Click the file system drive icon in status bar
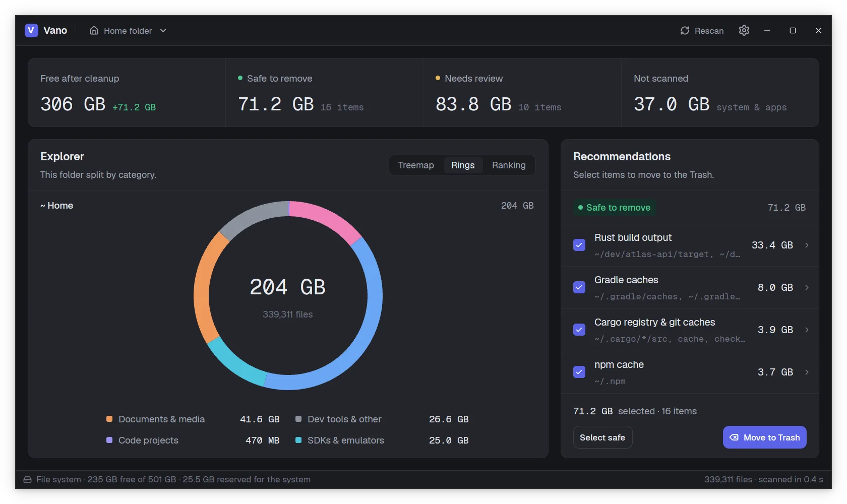The width and height of the screenshot is (847, 504). click(27, 479)
